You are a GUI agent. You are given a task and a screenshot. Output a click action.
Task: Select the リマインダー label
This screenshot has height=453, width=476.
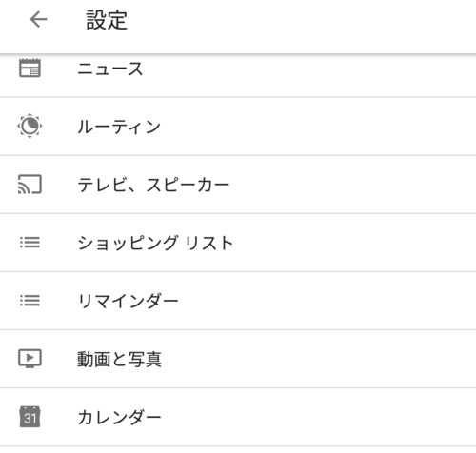[x=128, y=301]
